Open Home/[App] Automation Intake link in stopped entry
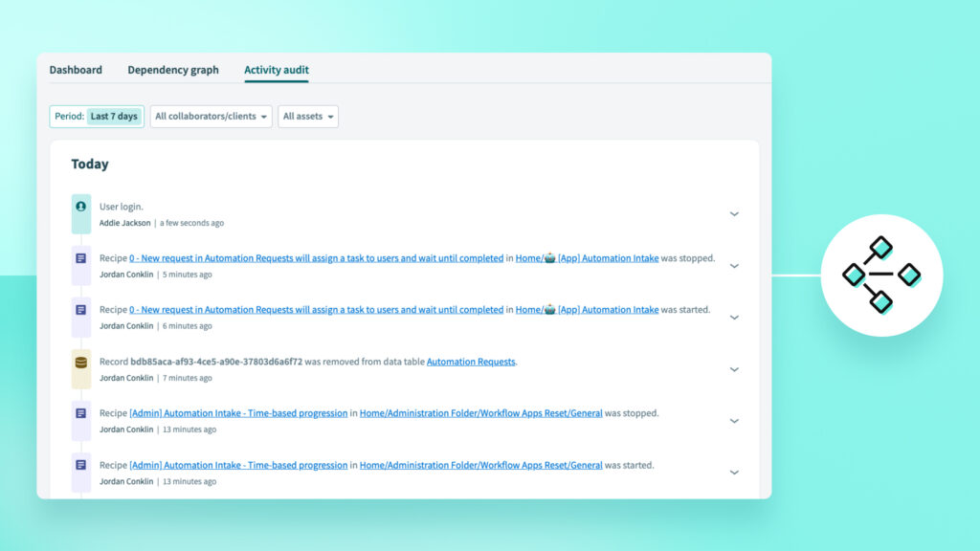980x551 pixels. click(587, 258)
